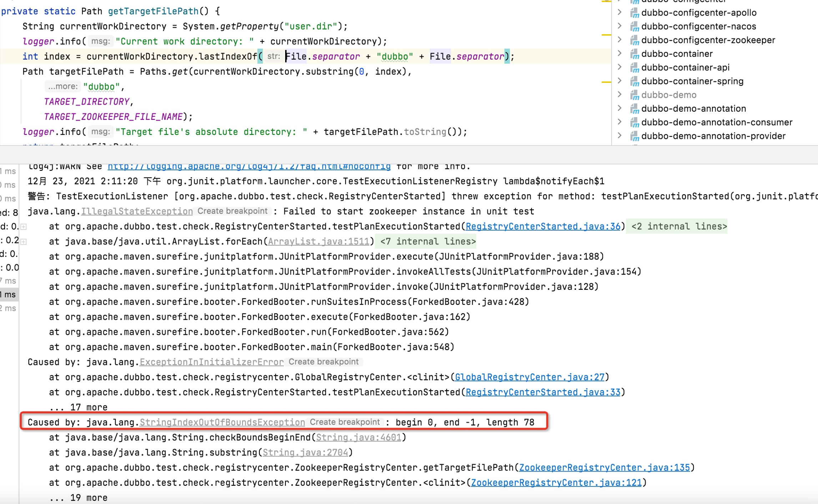Viewport: 818px width, 504px height.
Task: Click the dubbo-configcenter-apollo module icon
Action: click(634, 13)
